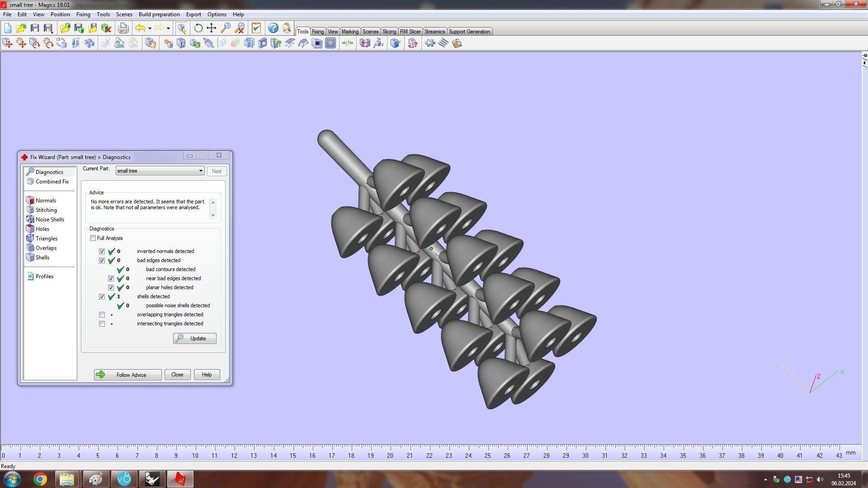Open the Help question mark icon
This screenshot has width=868, height=488.
[273, 28]
